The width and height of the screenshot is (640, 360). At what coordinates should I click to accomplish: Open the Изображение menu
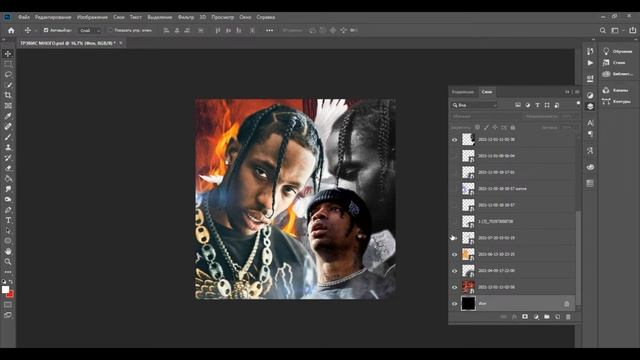coord(92,17)
